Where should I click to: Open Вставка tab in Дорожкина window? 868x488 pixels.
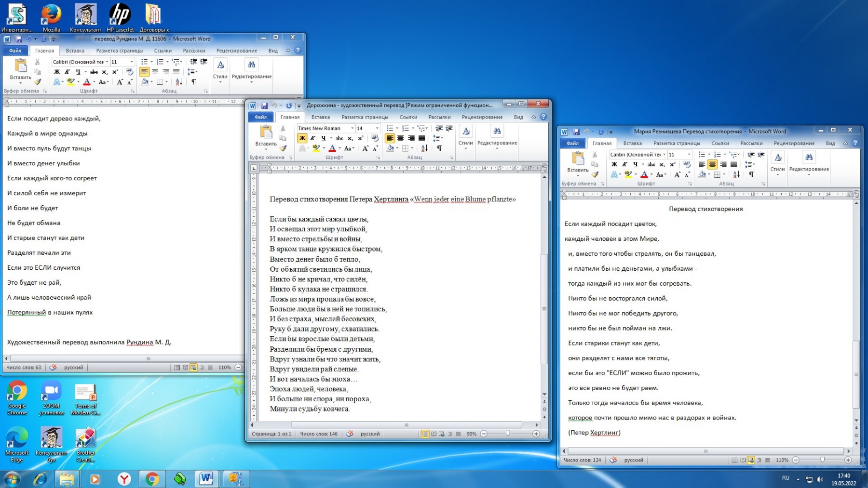(x=320, y=117)
